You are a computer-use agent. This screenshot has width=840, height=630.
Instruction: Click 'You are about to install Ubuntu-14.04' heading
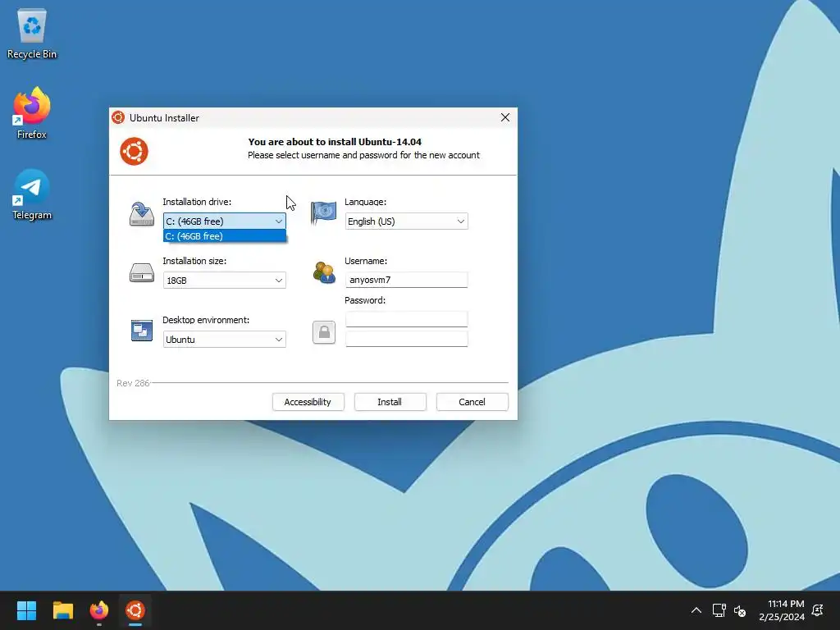coord(335,142)
